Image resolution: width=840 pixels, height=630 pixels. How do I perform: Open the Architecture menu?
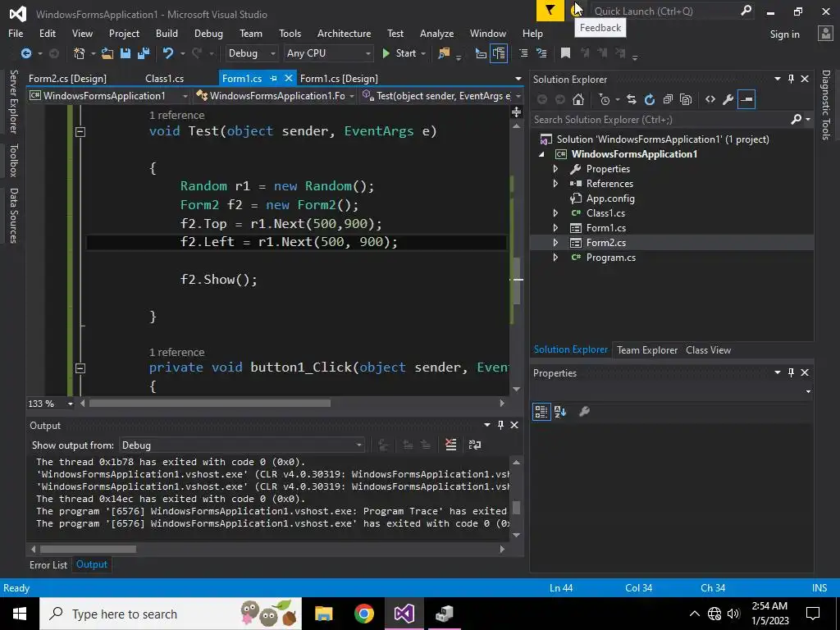point(344,33)
